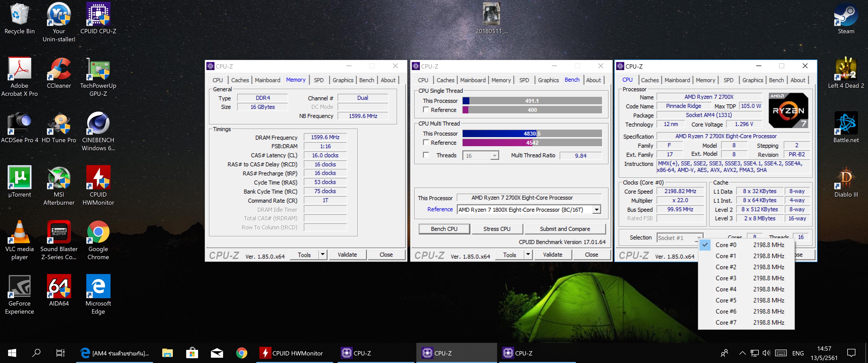Open CPUID HWMonitor taskbar button
The image size is (868, 363).
[294, 353]
